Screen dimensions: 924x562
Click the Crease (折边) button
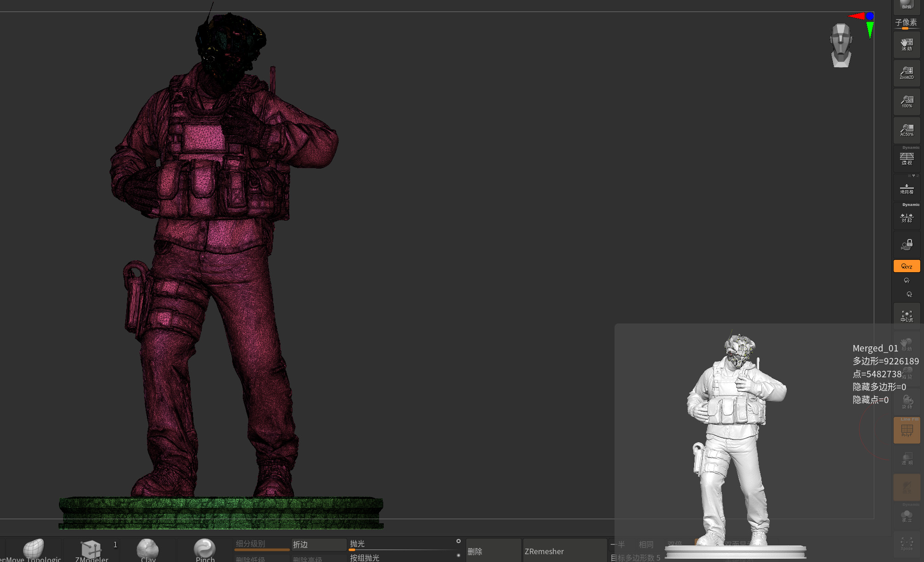319,544
